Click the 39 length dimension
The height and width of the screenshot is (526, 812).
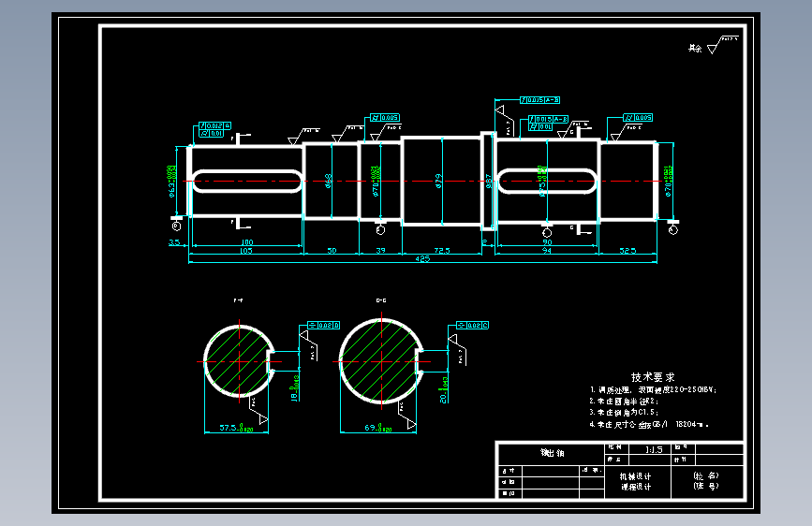380,251
